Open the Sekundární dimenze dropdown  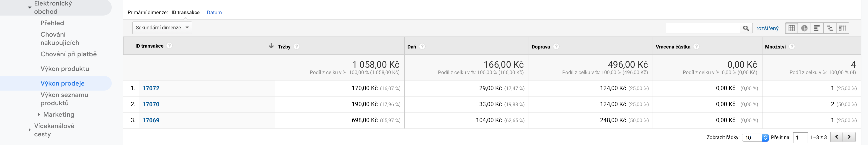click(163, 27)
